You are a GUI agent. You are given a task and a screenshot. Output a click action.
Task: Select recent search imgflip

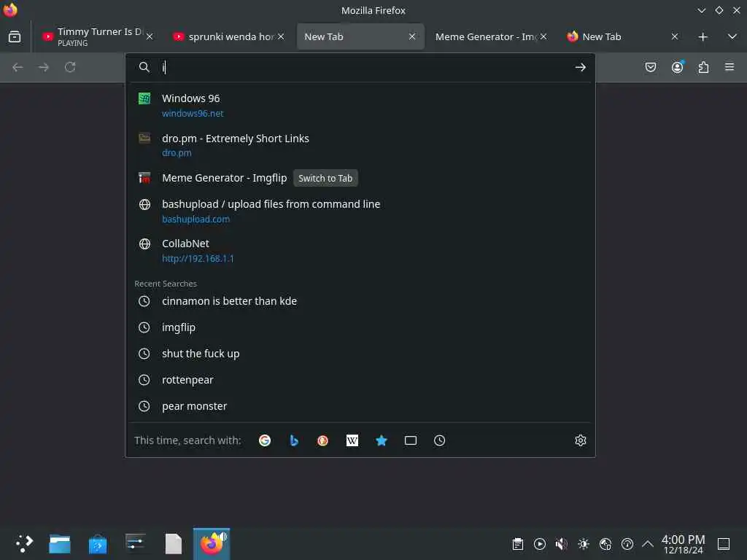pyautogui.click(x=360, y=327)
